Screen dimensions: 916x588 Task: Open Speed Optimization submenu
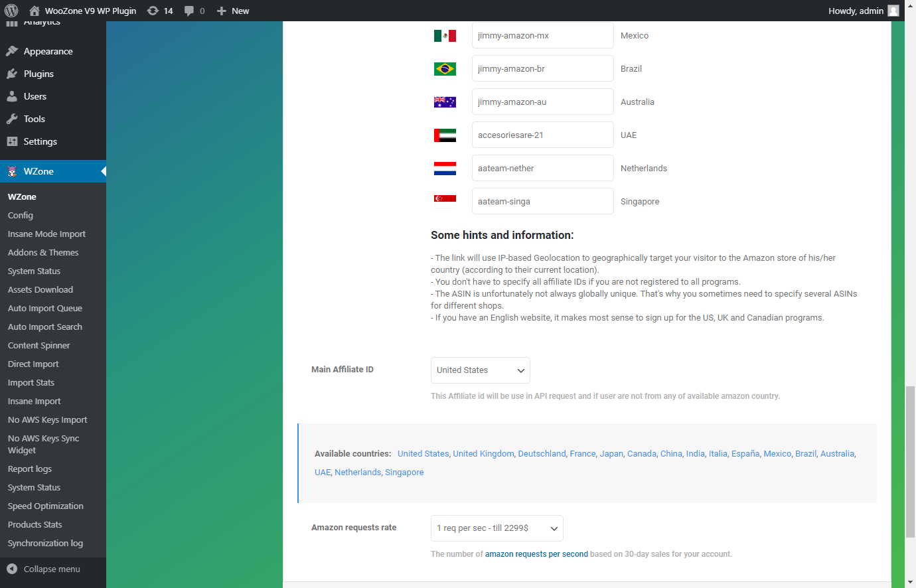point(46,506)
